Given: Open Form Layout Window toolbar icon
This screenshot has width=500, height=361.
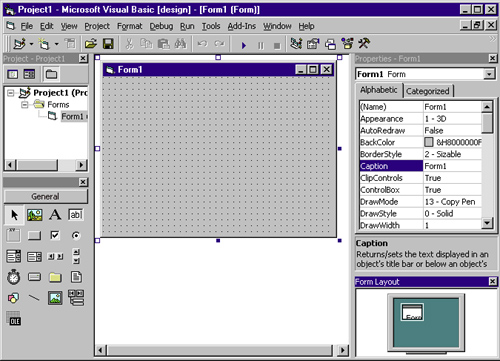Looking at the screenshot, I should point(330,44).
